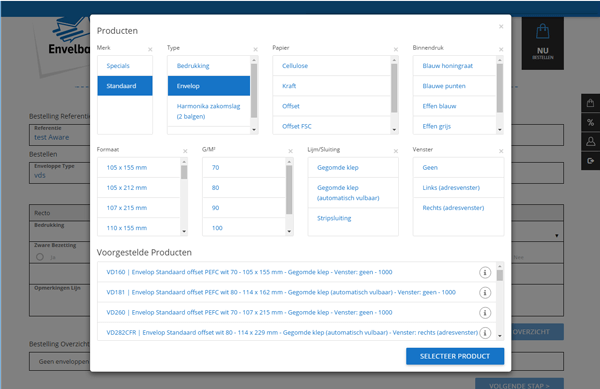Select 100 g/m² weight
This screenshot has height=389, width=600.
244,228
